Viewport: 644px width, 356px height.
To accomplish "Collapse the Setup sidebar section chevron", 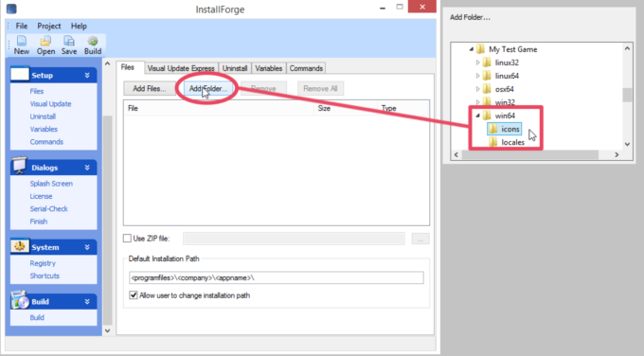I will pos(87,76).
